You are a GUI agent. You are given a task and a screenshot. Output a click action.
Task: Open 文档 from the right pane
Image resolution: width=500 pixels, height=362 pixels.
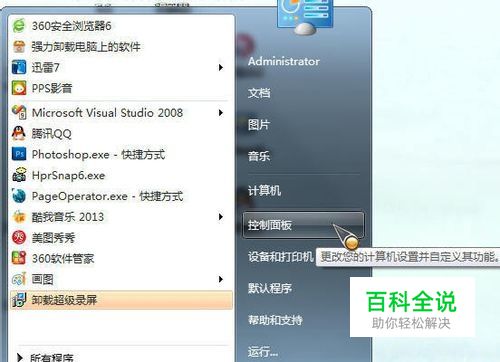[259, 93]
